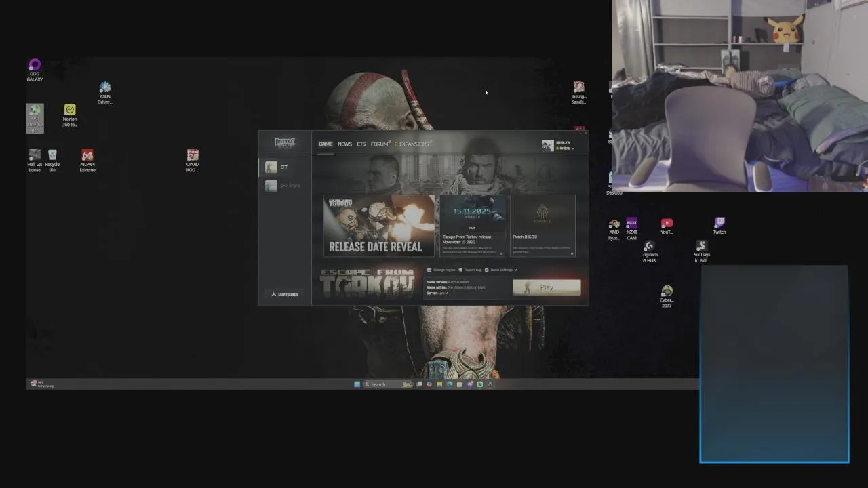Open the Twitch desktop shortcut

pos(719,226)
